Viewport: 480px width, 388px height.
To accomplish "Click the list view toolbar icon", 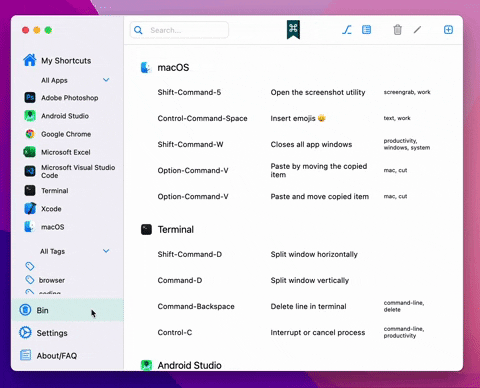I will (366, 30).
